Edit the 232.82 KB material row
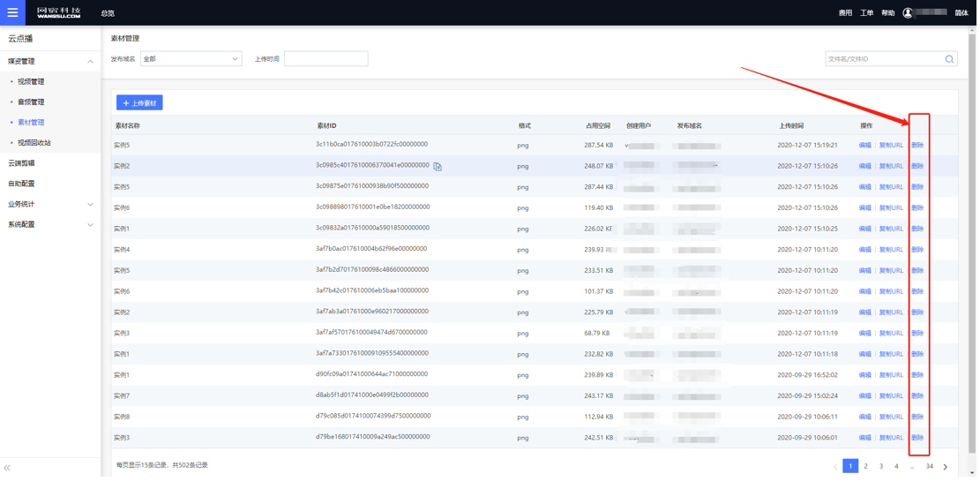980x489 pixels. 864,354
